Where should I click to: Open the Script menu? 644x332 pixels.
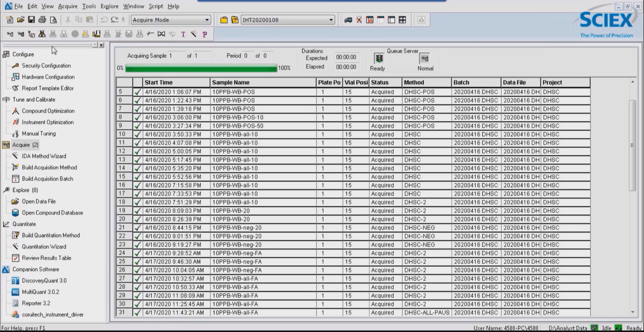156,6
